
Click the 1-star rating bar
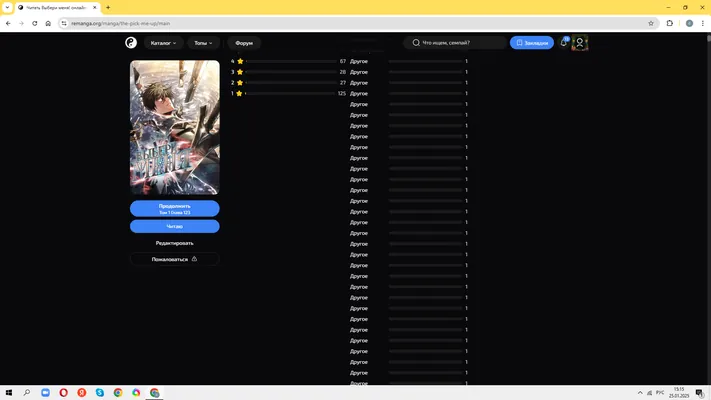click(x=290, y=93)
